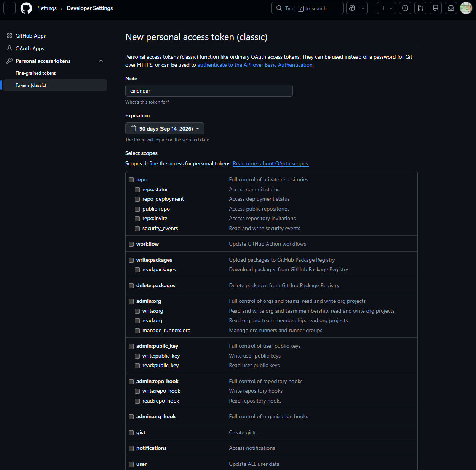Click the search magnifier icon

coord(279,8)
